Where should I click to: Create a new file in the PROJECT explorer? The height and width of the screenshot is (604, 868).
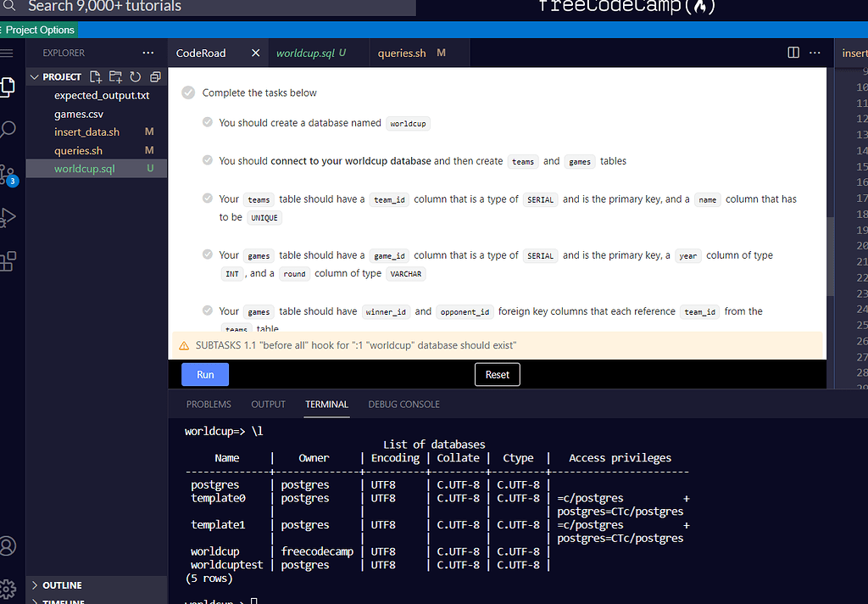pos(95,75)
